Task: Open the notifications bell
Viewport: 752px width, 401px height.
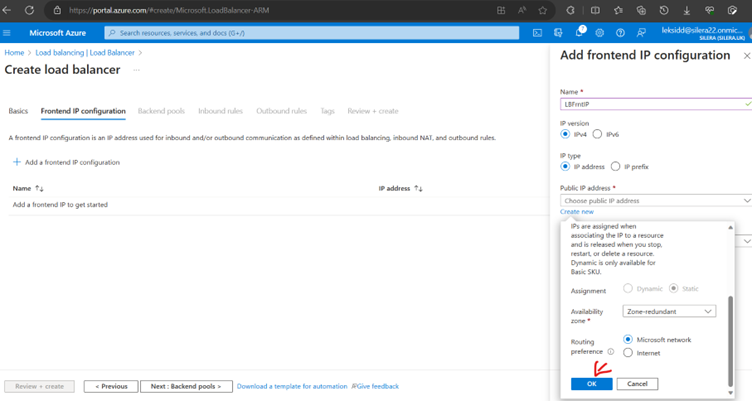Action: pos(580,33)
